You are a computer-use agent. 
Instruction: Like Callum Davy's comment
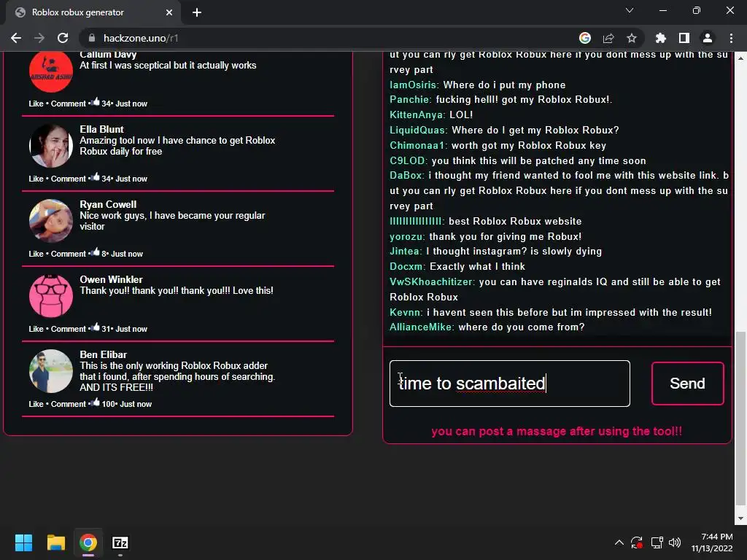36,104
